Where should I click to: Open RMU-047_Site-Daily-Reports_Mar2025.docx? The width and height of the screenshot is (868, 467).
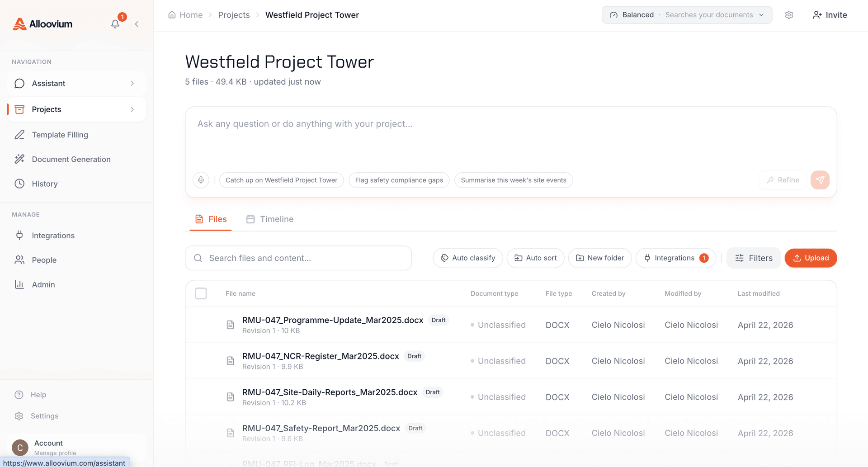(330, 392)
